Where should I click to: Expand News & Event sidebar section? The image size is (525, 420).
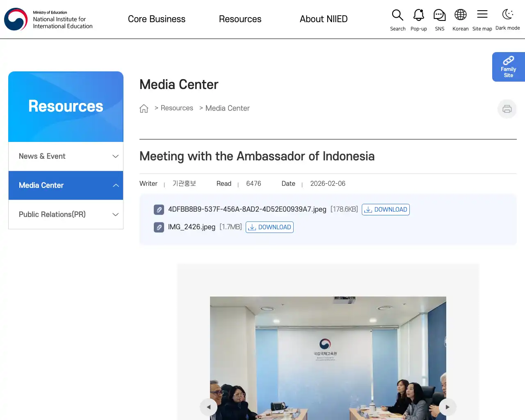coord(66,156)
